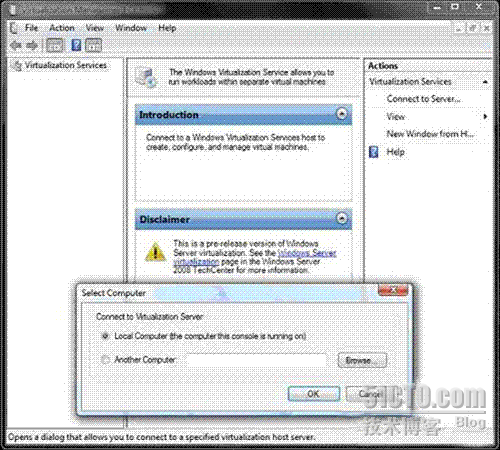
Task: Restore the inner MDI child window
Action: pos(473,29)
